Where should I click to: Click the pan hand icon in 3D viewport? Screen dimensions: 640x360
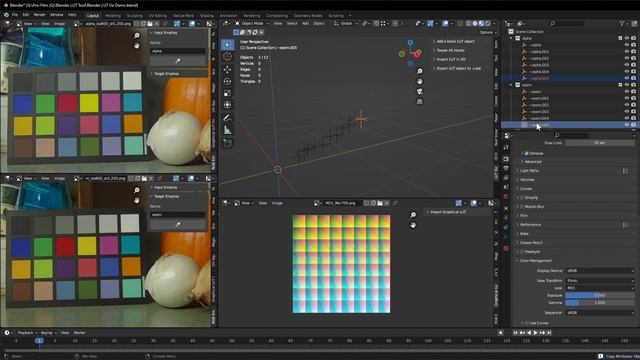tap(420, 81)
